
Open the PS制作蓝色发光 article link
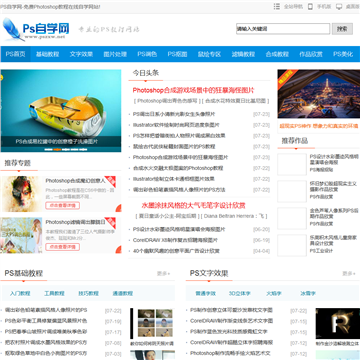click(229, 332)
